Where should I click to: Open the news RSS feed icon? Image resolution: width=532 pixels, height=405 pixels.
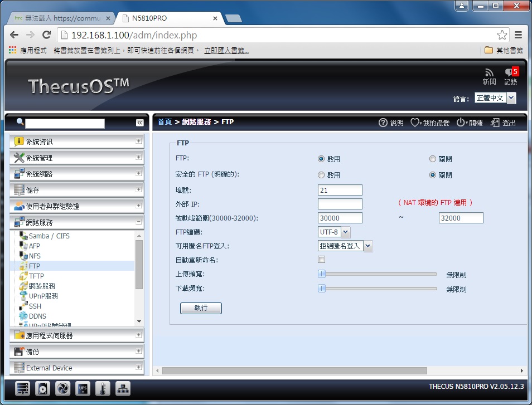[489, 72]
